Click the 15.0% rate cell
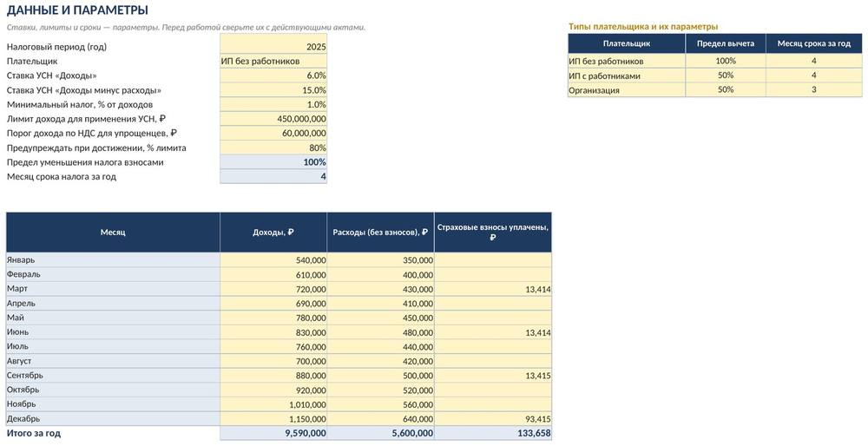 coord(273,90)
